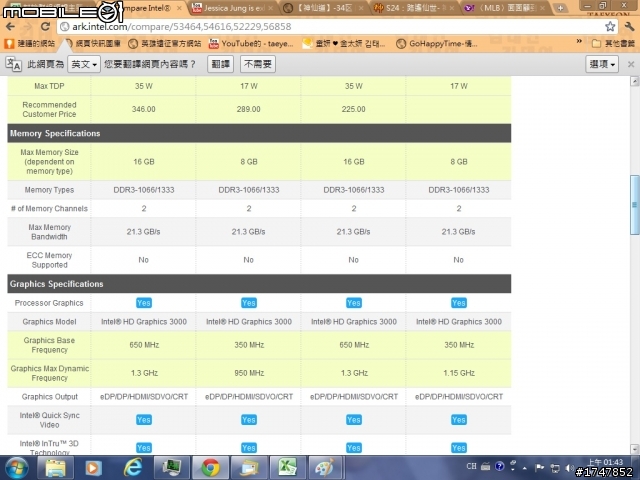640x480 pixels.
Task: Expand the bookmarks overflow chevron
Action: (579, 41)
